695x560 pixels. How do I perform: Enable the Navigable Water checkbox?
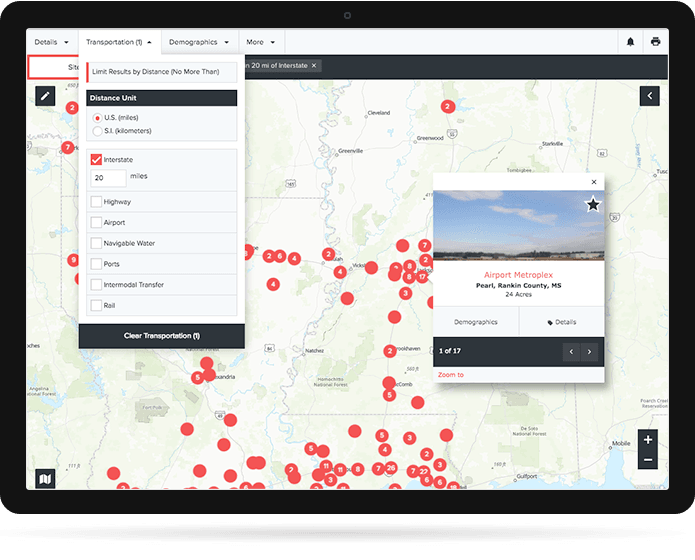pos(96,243)
